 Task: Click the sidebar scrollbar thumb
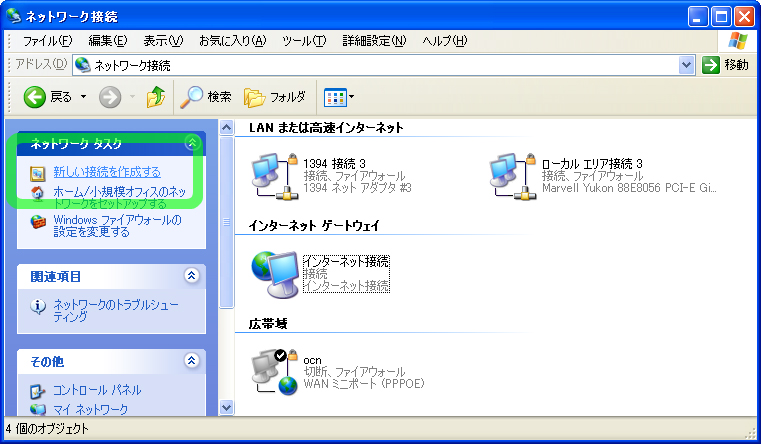(226, 222)
